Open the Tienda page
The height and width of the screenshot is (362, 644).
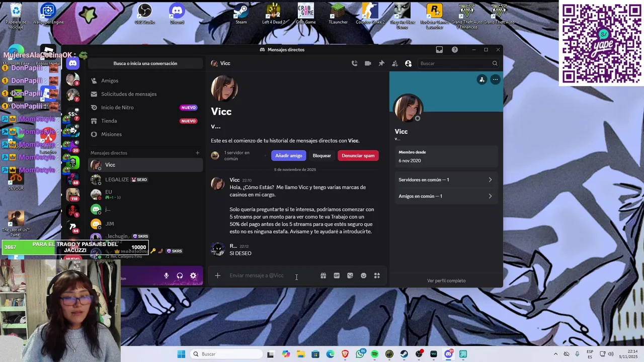pyautogui.click(x=145, y=121)
